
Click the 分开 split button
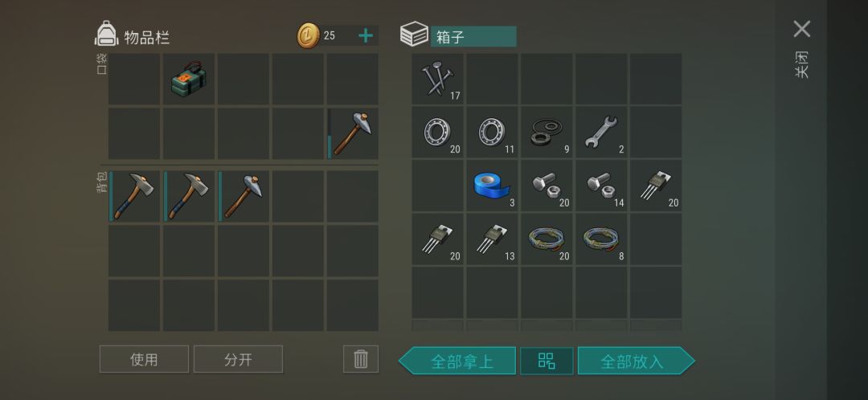click(x=238, y=359)
